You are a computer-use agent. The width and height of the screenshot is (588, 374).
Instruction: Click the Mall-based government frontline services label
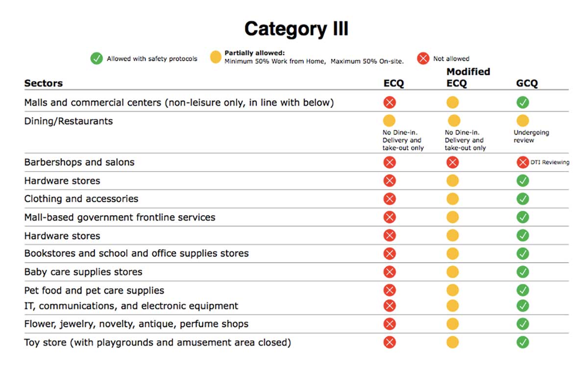(x=120, y=217)
